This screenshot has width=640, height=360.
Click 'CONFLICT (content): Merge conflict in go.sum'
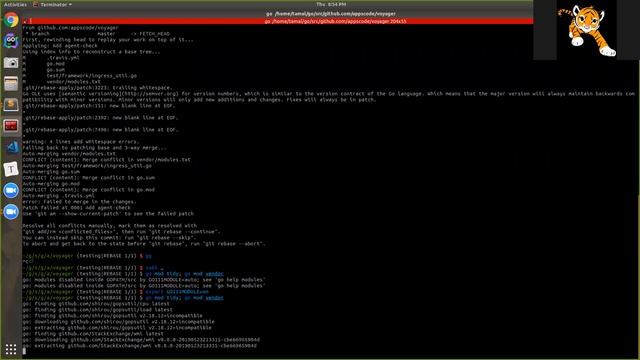(x=89, y=178)
